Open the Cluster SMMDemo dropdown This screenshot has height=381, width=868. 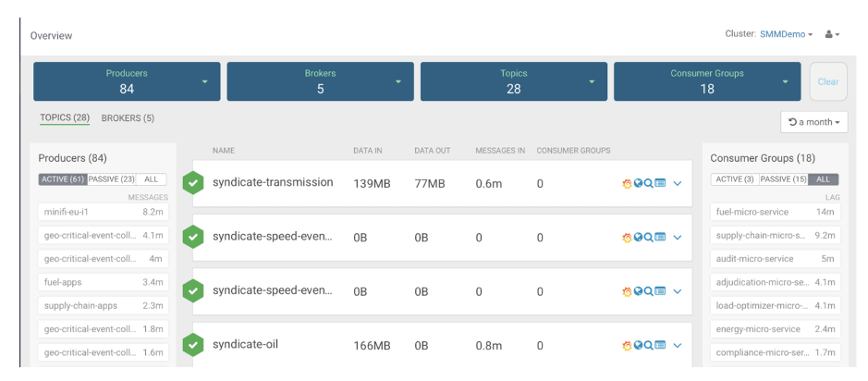click(786, 34)
